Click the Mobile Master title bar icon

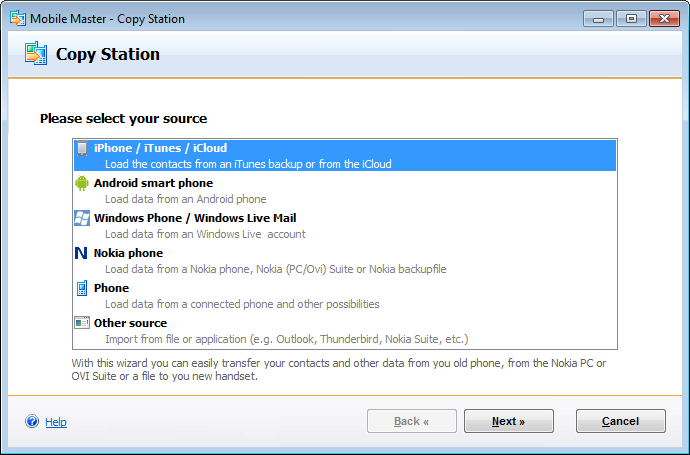[17, 18]
